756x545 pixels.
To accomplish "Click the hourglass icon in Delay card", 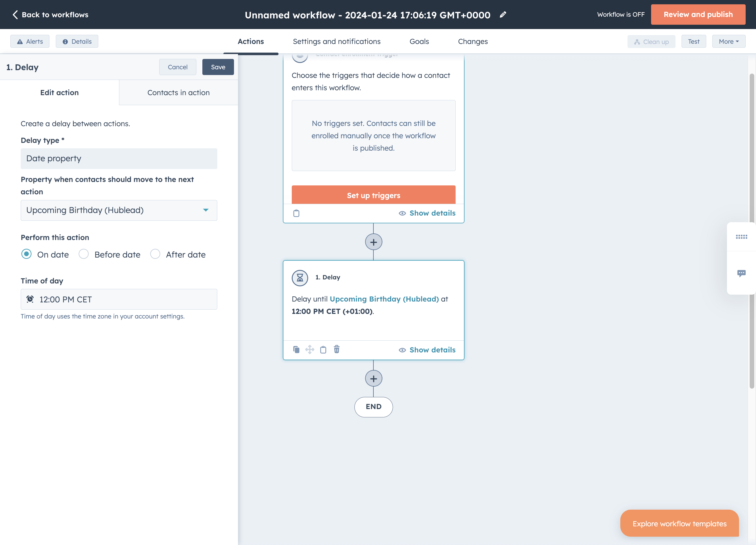I will point(300,278).
